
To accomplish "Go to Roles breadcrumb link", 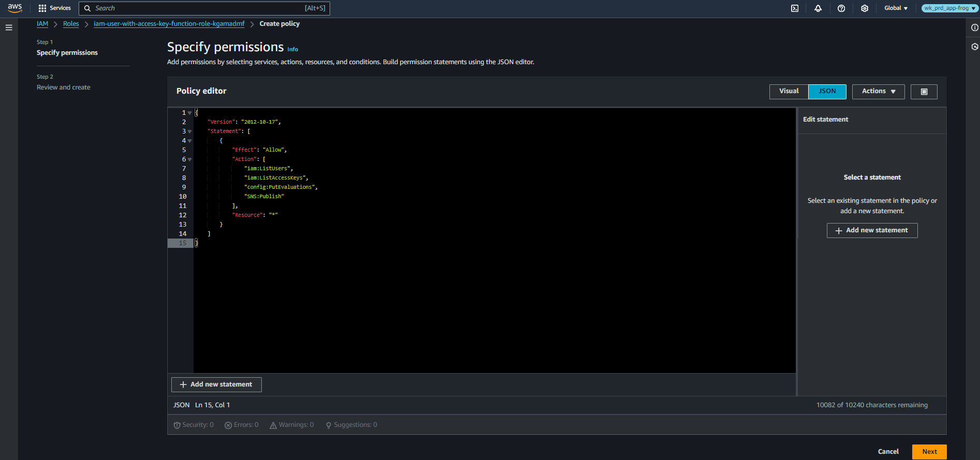I will pos(71,24).
